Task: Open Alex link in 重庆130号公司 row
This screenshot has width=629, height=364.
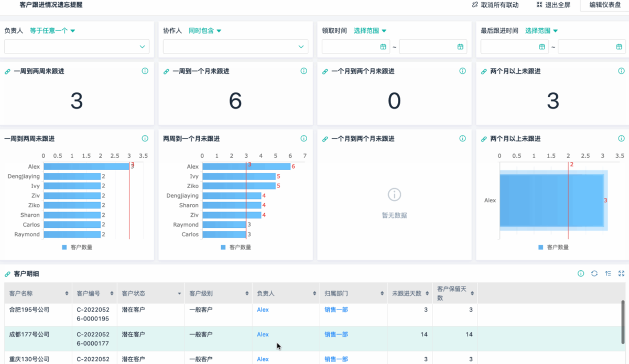Action: [x=263, y=359]
